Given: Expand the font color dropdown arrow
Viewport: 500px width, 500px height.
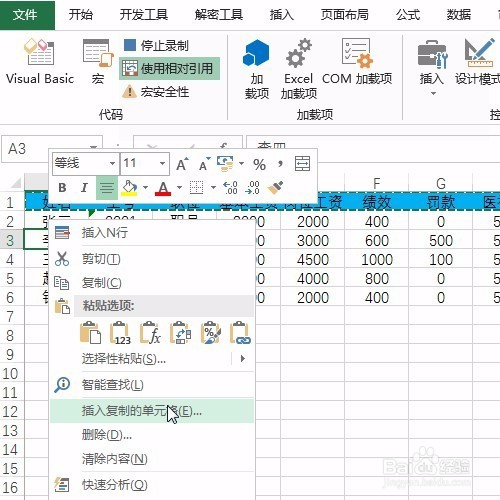Looking at the screenshot, I should (x=179, y=188).
